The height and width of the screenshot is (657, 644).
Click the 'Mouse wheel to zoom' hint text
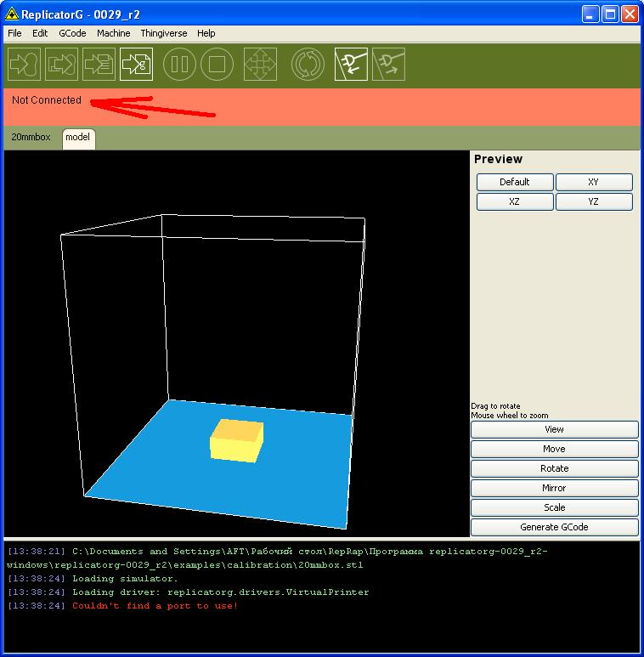pyautogui.click(x=510, y=416)
